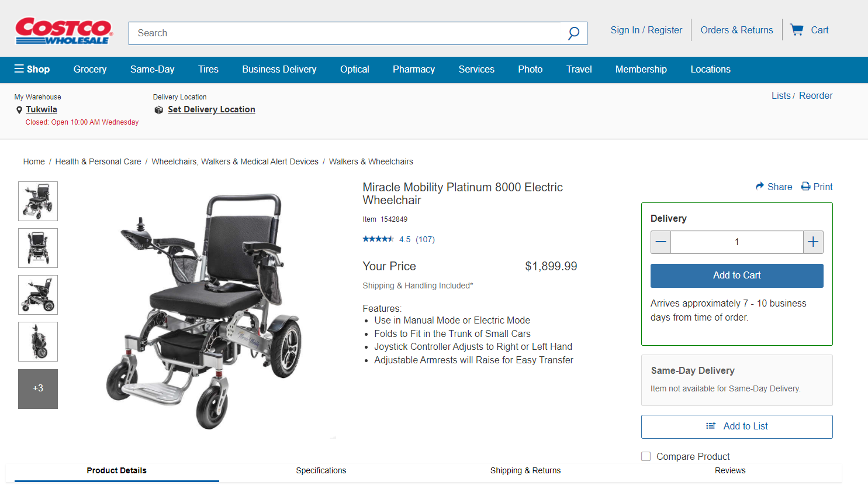
Task: Click the Share arrow icon
Action: point(760,187)
